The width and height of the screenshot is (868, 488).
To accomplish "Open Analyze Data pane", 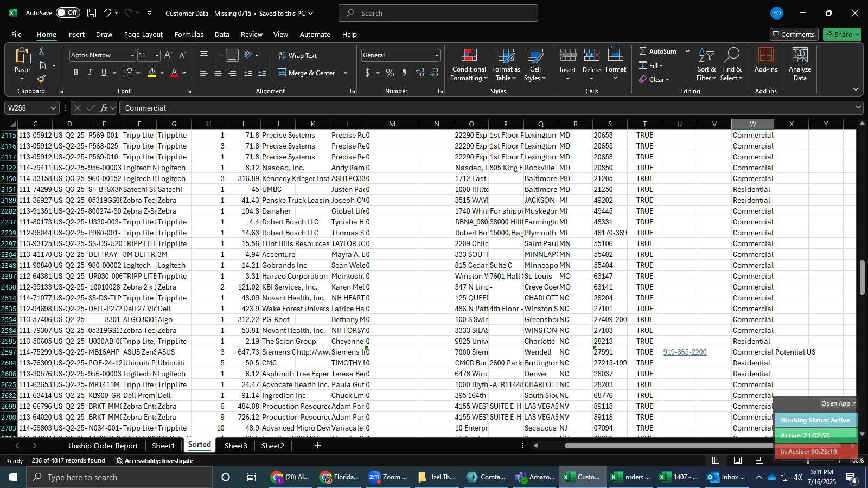I will pos(800,65).
